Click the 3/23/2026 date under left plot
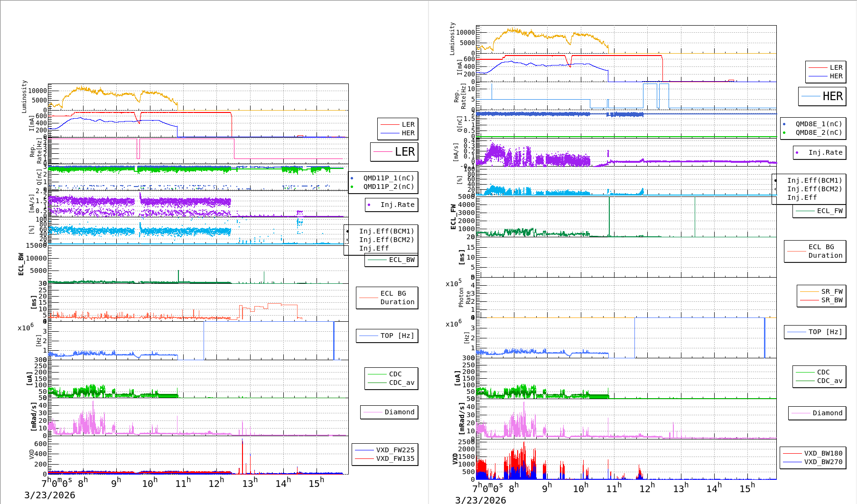Image resolution: width=857 pixels, height=504 pixels. pos(50,495)
